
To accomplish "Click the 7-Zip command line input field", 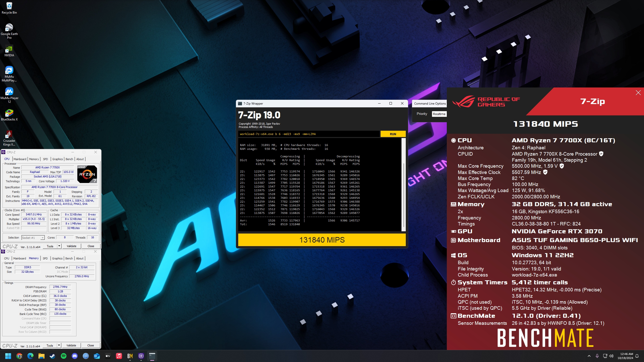I will tap(309, 134).
